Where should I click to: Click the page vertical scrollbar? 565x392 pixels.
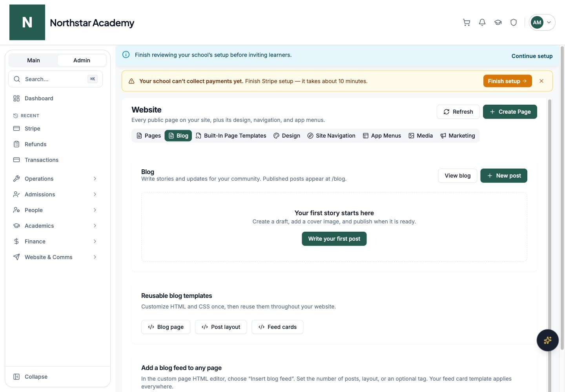(562, 198)
